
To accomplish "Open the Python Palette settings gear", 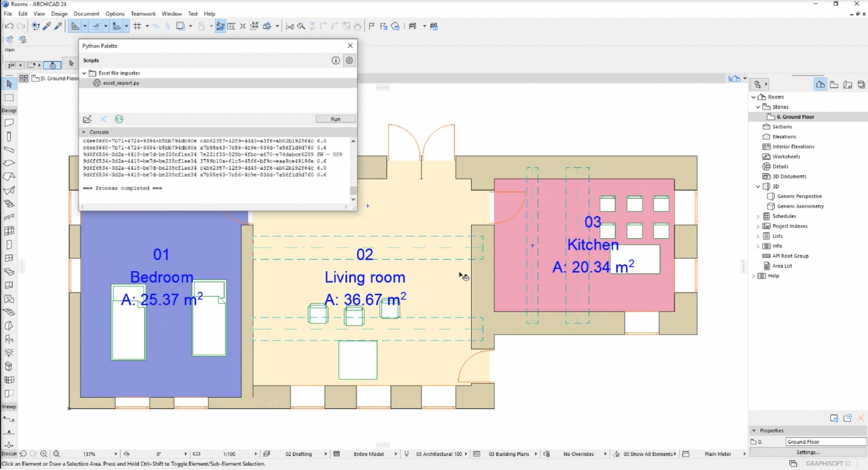I will [350, 60].
